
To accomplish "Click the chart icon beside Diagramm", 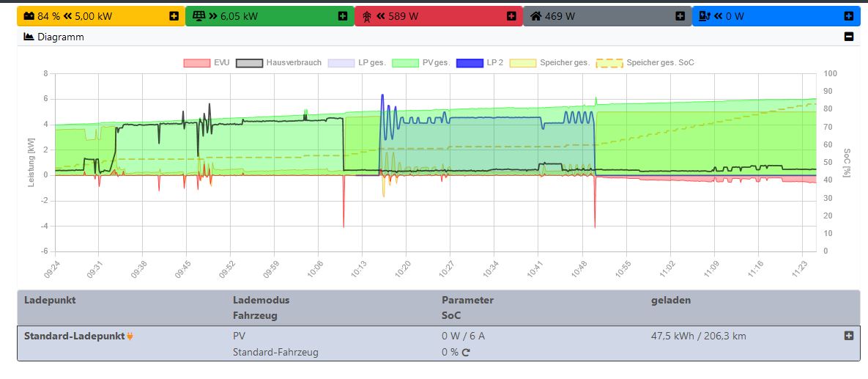I will point(29,37).
